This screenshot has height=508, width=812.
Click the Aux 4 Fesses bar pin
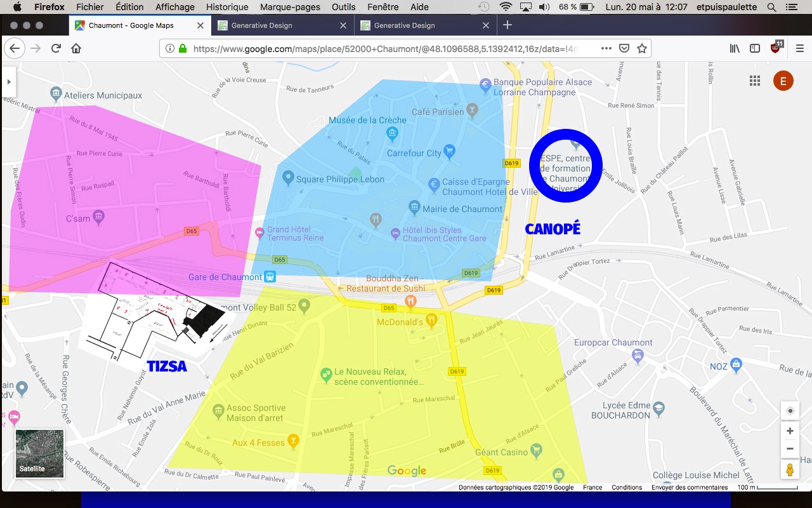tap(293, 441)
